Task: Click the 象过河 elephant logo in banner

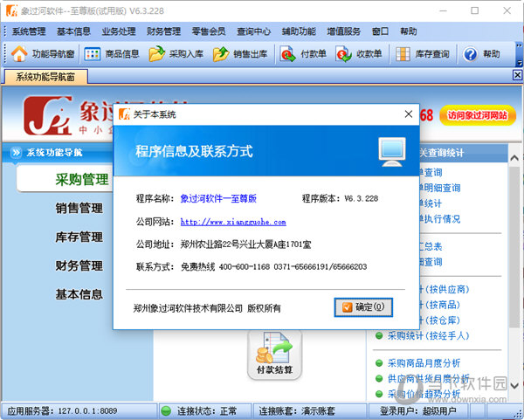Action: coord(48,115)
